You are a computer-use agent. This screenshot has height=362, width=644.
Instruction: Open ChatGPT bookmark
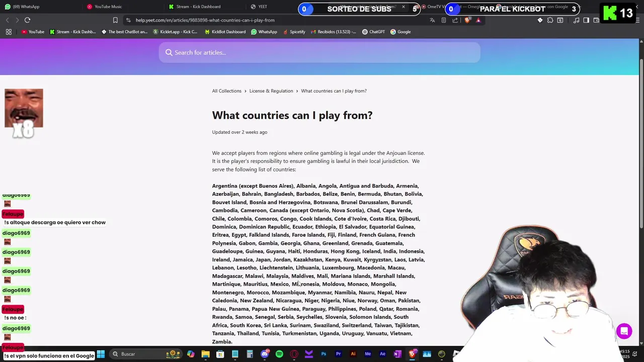coord(373,32)
